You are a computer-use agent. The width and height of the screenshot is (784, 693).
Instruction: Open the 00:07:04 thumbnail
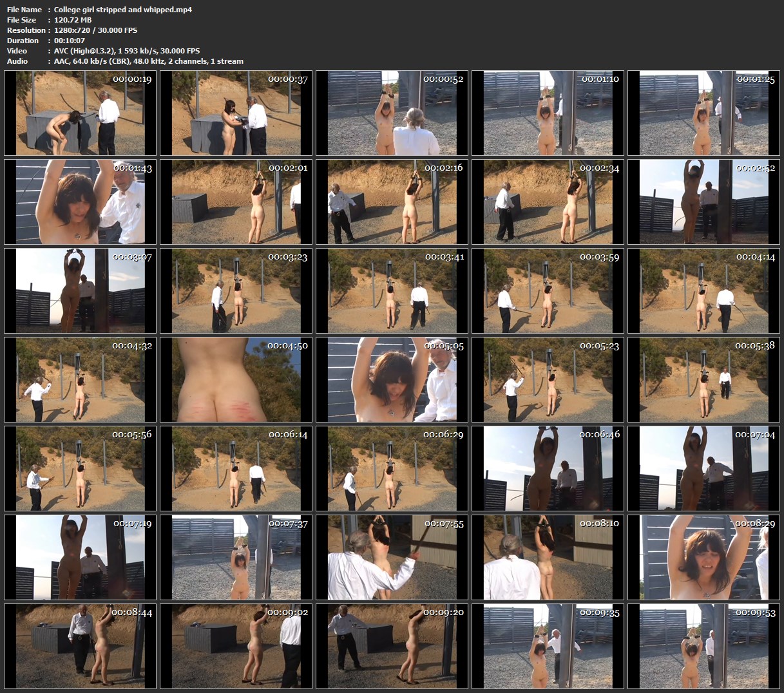pyautogui.click(x=704, y=469)
